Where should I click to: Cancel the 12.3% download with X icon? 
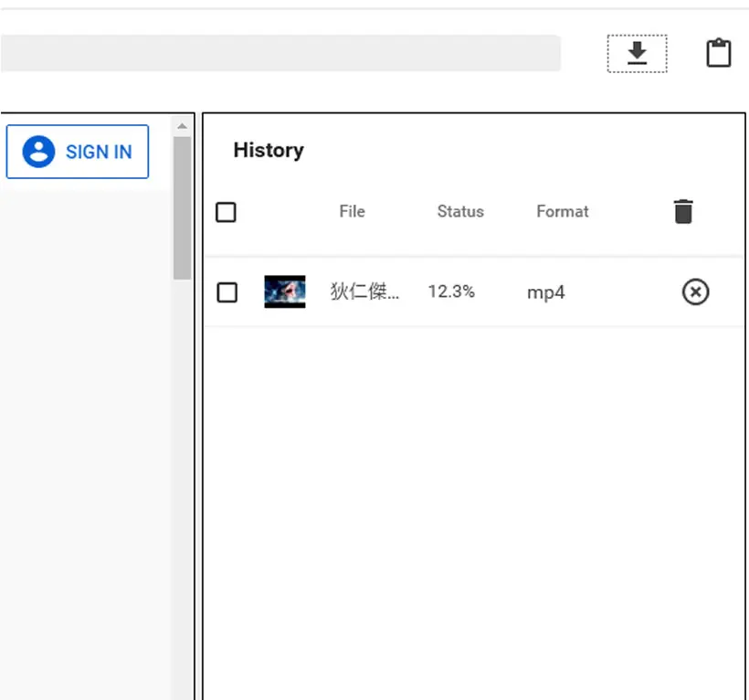(695, 292)
